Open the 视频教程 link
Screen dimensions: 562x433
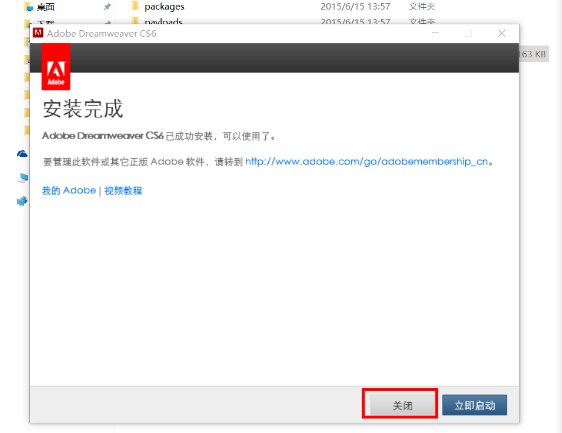click(123, 190)
